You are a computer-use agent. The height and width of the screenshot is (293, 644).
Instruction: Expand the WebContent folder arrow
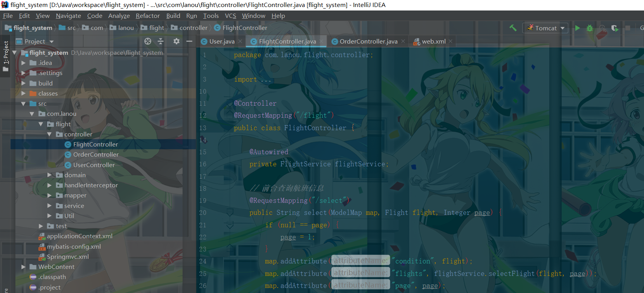pyautogui.click(x=24, y=267)
